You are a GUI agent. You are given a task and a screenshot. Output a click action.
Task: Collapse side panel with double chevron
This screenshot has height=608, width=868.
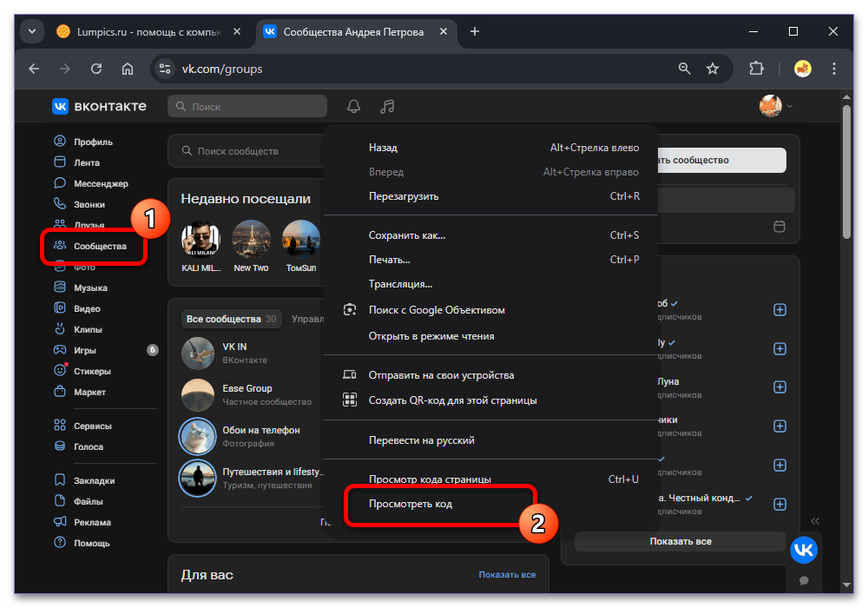[x=815, y=521]
